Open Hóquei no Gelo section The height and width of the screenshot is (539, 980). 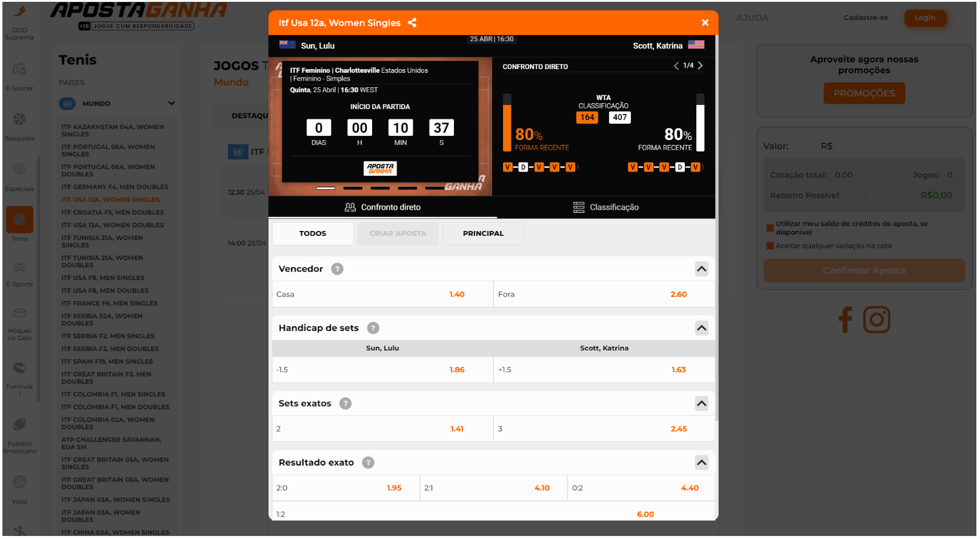pos(19,324)
